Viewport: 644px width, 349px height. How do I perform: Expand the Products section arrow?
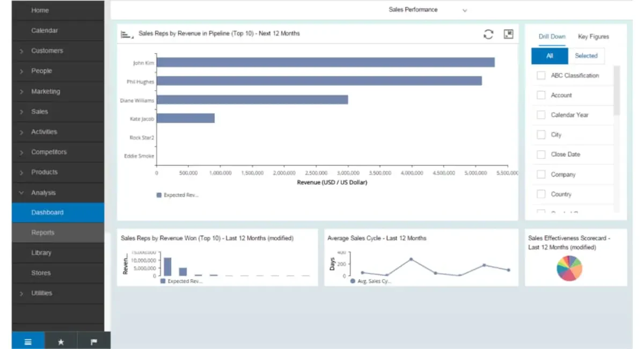coord(21,172)
